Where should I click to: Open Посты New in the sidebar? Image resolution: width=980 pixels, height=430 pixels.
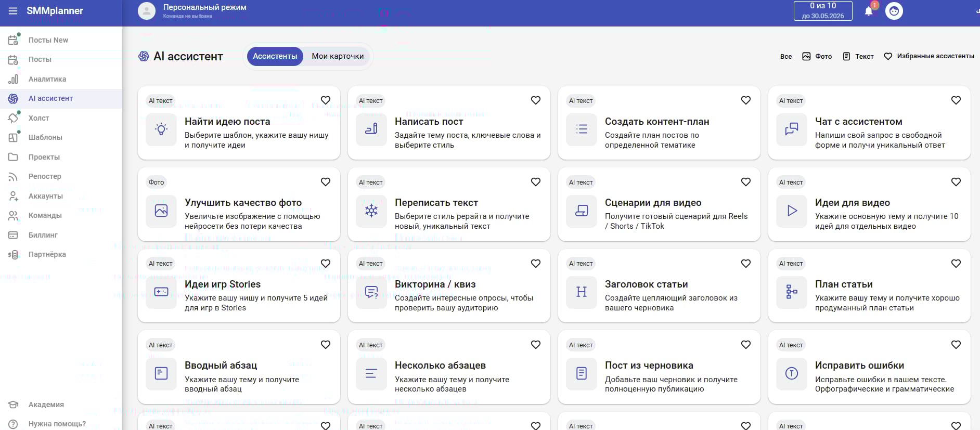click(x=48, y=40)
